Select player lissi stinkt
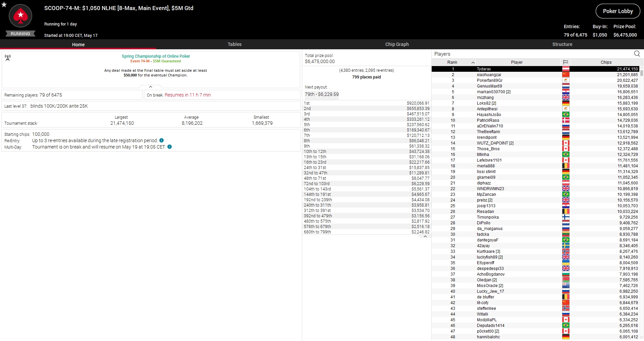The width and height of the screenshot is (644, 341). pos(535,172)
